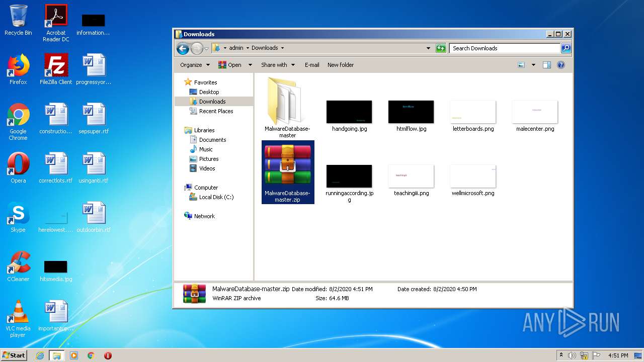The width and height of the screenshot is (644, 362).
Task: Click the Open toolbar button
Action: point(229,65)
